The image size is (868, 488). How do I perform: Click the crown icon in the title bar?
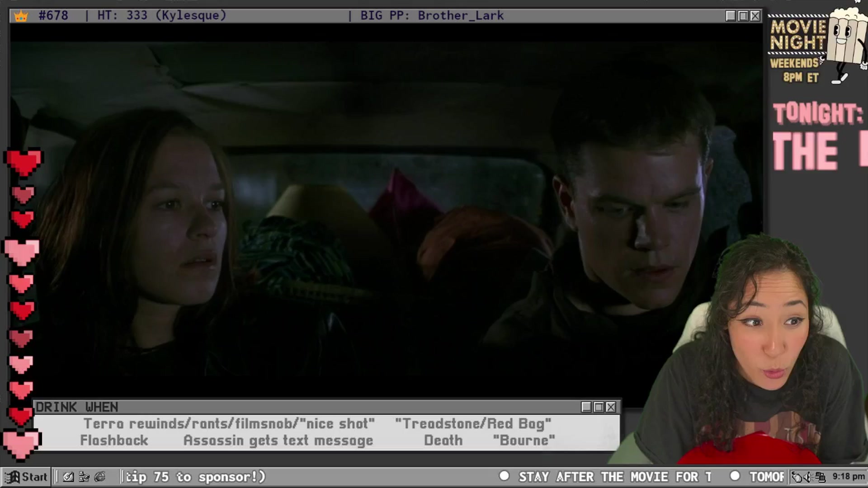tap(21, 16)
